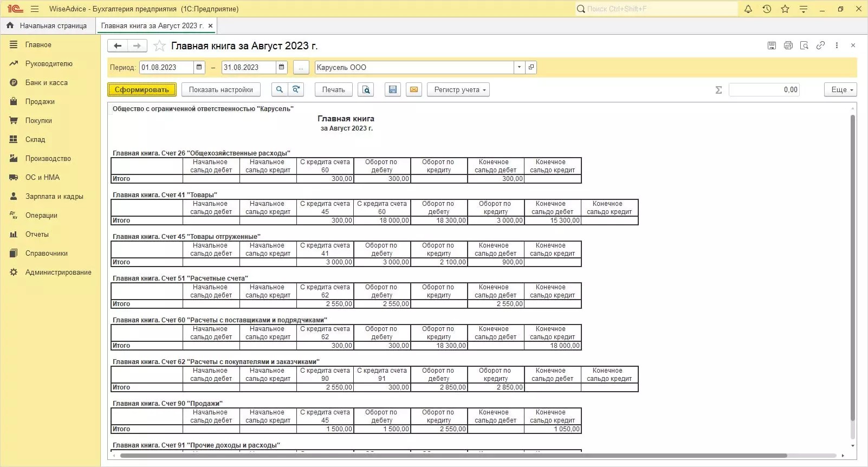This screenshot has height=467, width=868.
Task: Open the Банк и касса section
Action: click(x=47, y=83)
